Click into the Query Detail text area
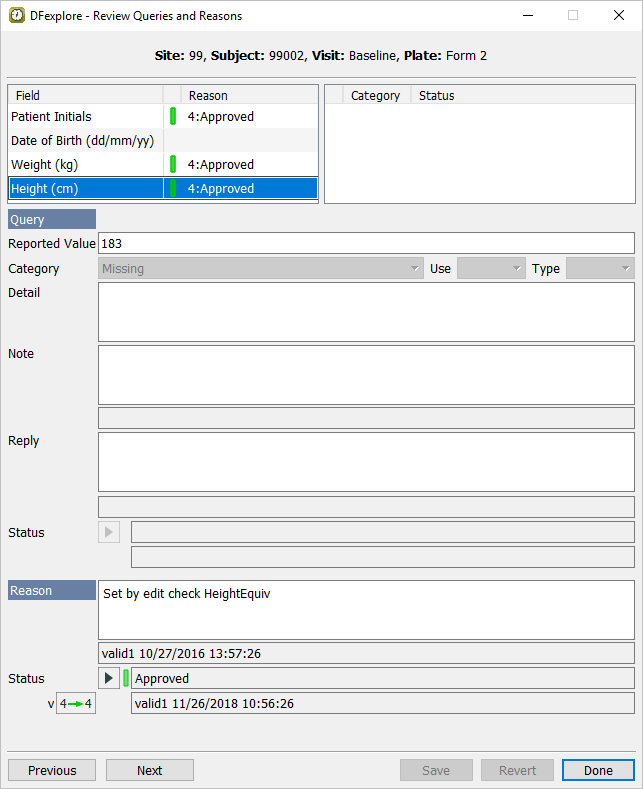The width and height of the screenshot is (643, 789). coord(366,312)
